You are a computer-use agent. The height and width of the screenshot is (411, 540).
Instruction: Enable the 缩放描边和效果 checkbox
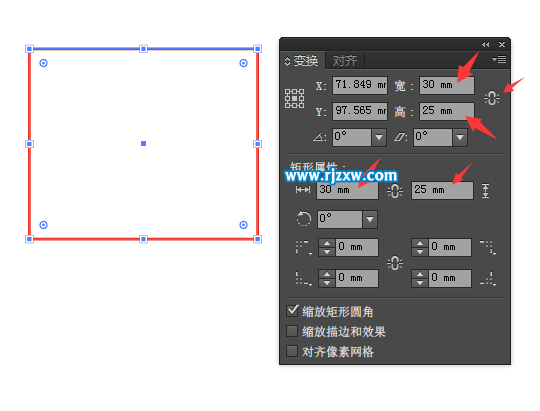pyautogui.click(x=292, y=331)
